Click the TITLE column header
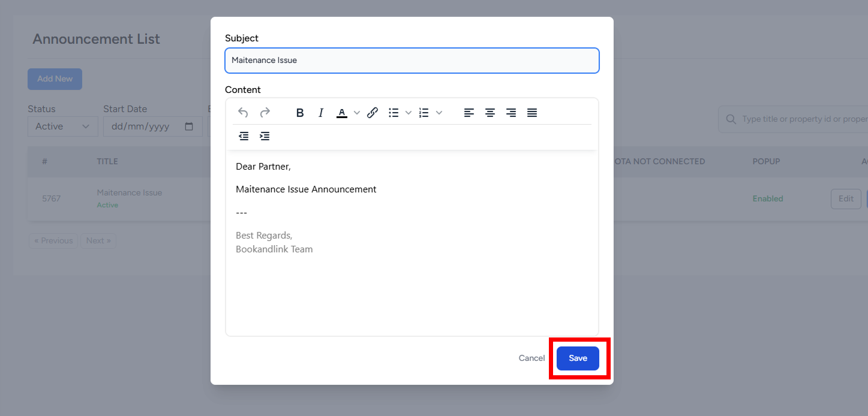The image size is (868, 416). pyautogui.click(x=107, y=162)
